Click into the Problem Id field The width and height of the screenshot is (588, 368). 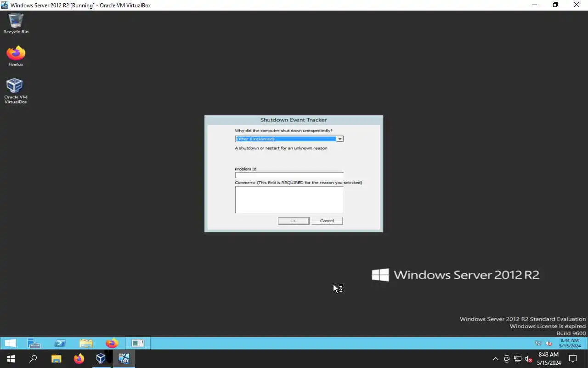click(x=289, y=175)
